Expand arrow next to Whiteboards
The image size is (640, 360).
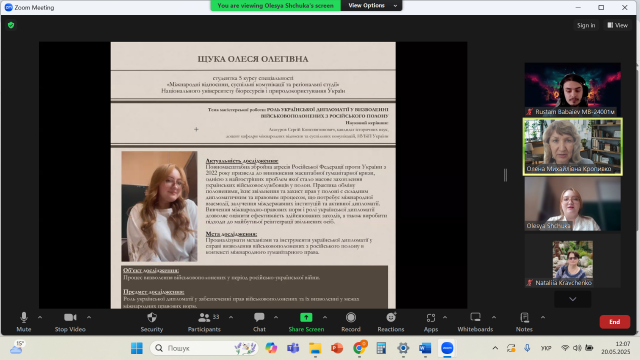[x=494, y=317]
